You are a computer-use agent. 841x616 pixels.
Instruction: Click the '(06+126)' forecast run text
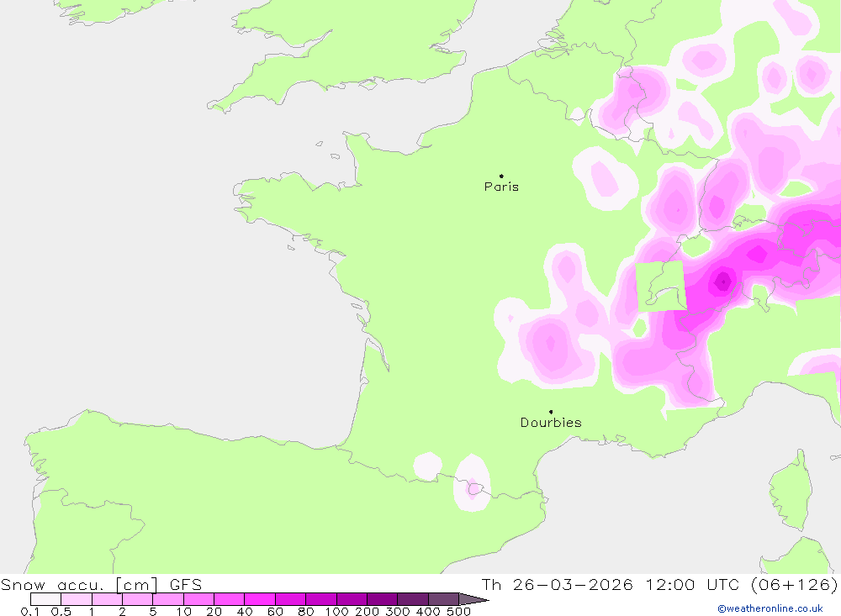click(794, 584)
